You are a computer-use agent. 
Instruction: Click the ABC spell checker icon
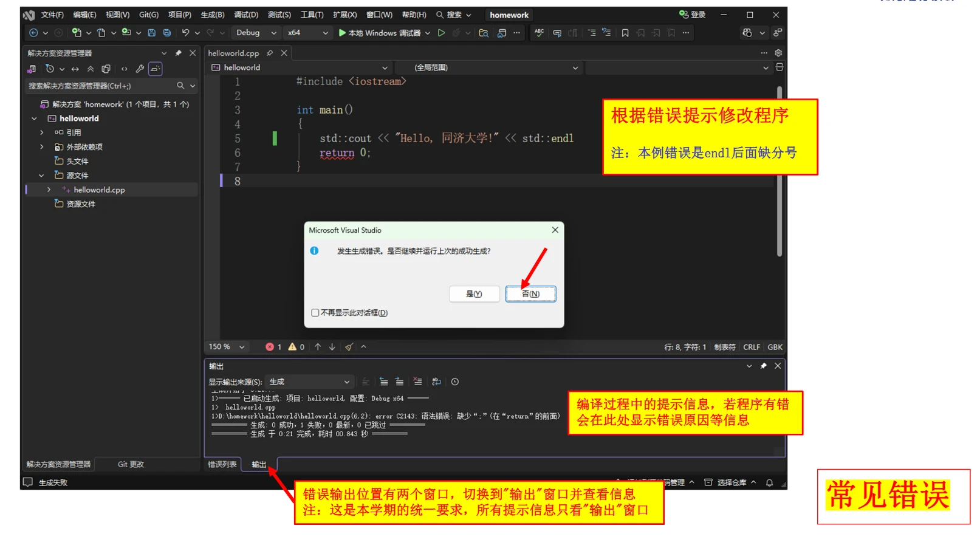[x=539, y=33]
